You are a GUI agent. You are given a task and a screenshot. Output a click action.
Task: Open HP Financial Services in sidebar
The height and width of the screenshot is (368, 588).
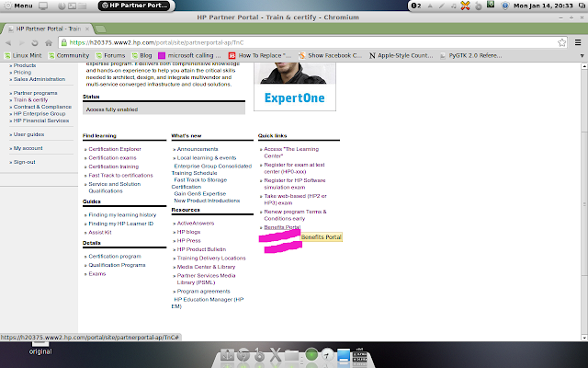point(41,121)
